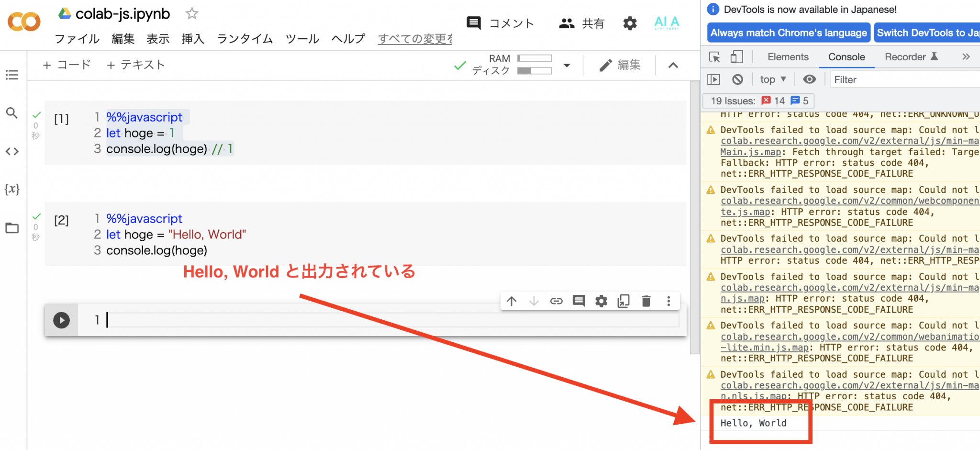Toggle device toolbar mode in DevTools
The image size is (980, 450).
[x=737, y=56]
